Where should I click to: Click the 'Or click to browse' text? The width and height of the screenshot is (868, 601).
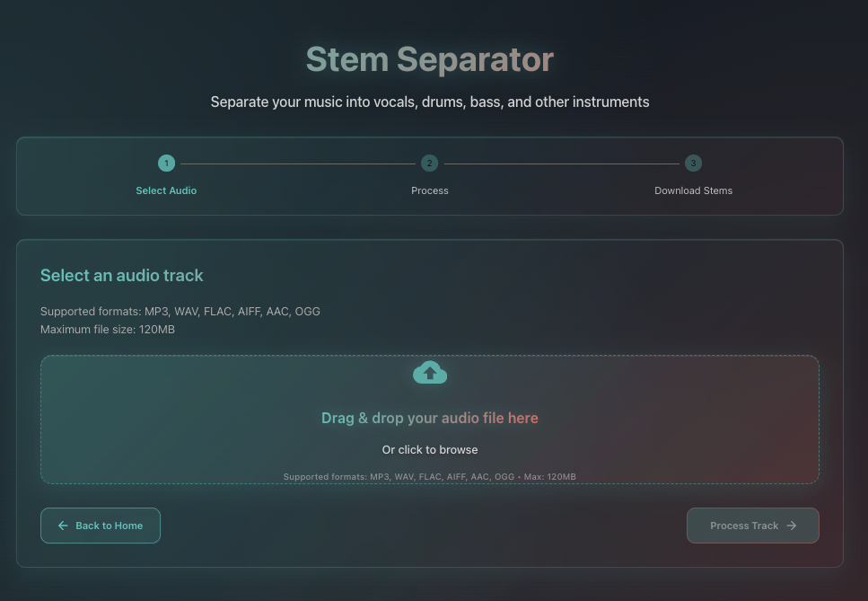(x=430, y=449)
